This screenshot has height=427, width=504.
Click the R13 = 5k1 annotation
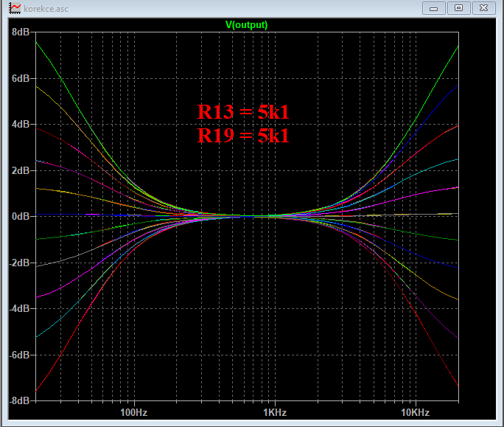(243, 111)
